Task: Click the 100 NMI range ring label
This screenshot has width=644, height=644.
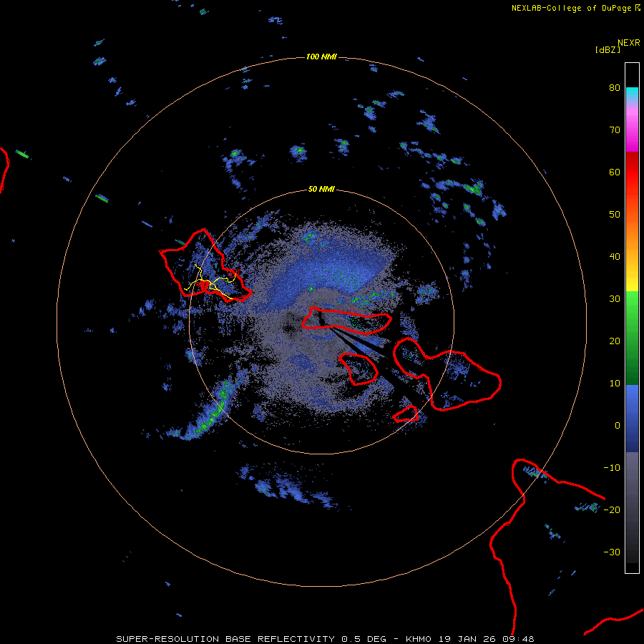Action: [x=321, y=57]
